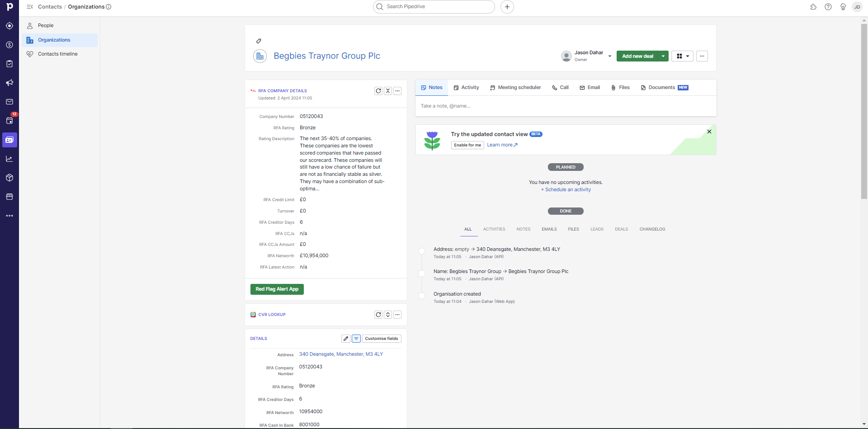Open the layout grid view dropdown
The width and height of the screenshot is (868, 429).
pos(682,56)
